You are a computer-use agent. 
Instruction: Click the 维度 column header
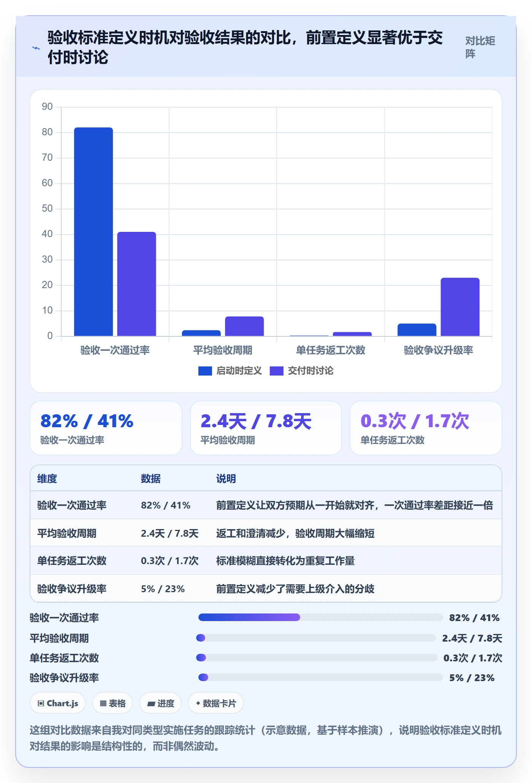[47, 479]
